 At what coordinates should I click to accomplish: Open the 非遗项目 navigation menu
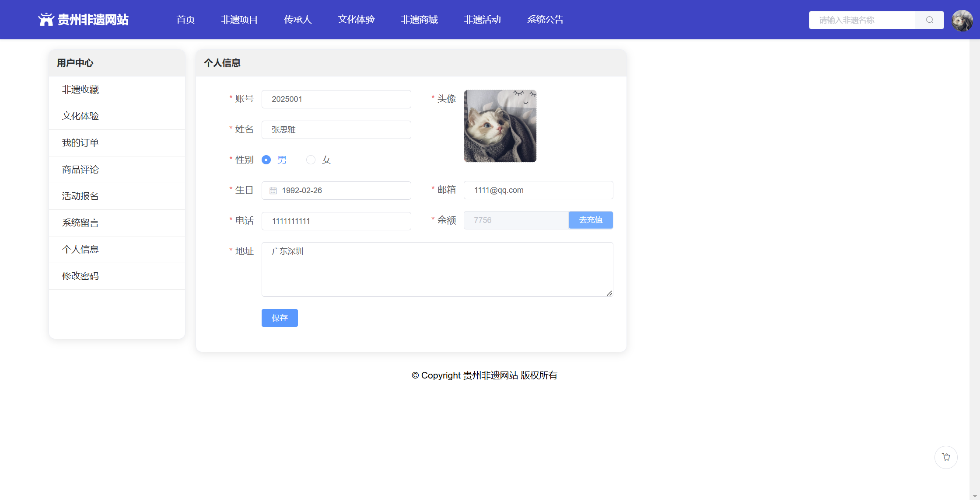coord(239,20)
